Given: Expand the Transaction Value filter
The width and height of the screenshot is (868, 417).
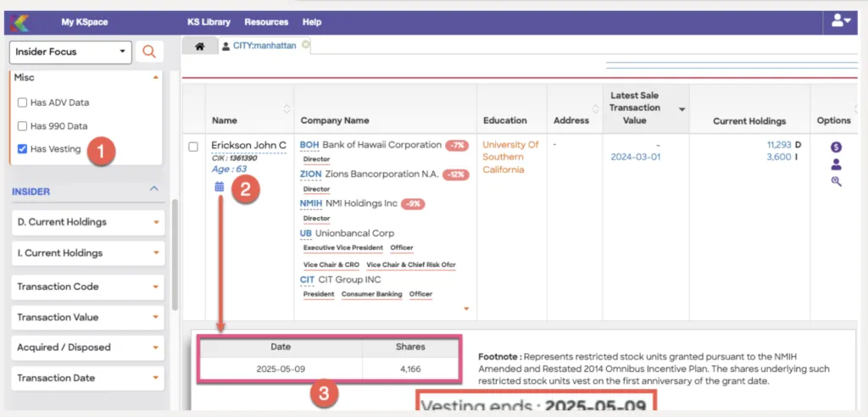Looking at the screenshot, I should click(88, 317).
